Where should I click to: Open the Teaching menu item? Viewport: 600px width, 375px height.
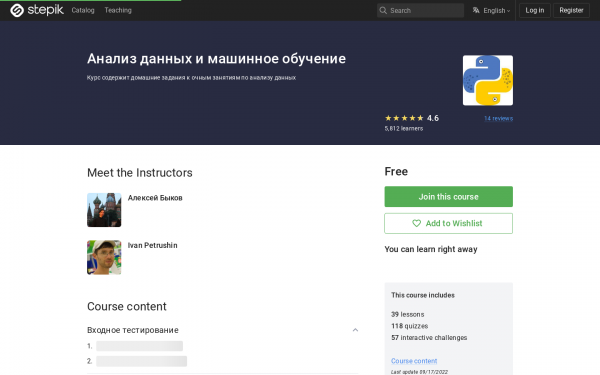[x=118, y=10]
